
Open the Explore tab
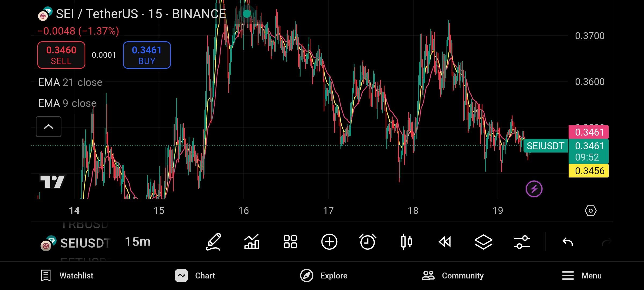click(x=324, y=275)
